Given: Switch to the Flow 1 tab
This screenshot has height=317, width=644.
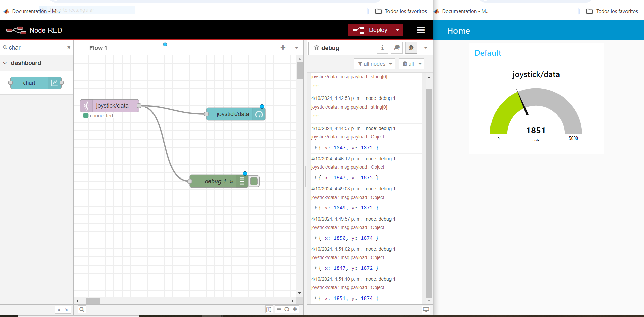Looking at the screenshot, I should pyautogui.click(x=126, y=48).
